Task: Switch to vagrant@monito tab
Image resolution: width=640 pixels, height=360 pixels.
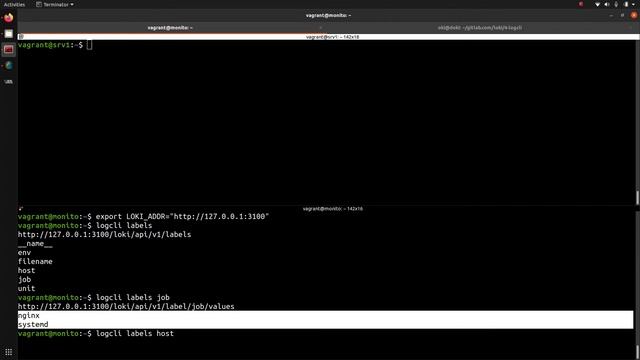Action: click(170, 28)
